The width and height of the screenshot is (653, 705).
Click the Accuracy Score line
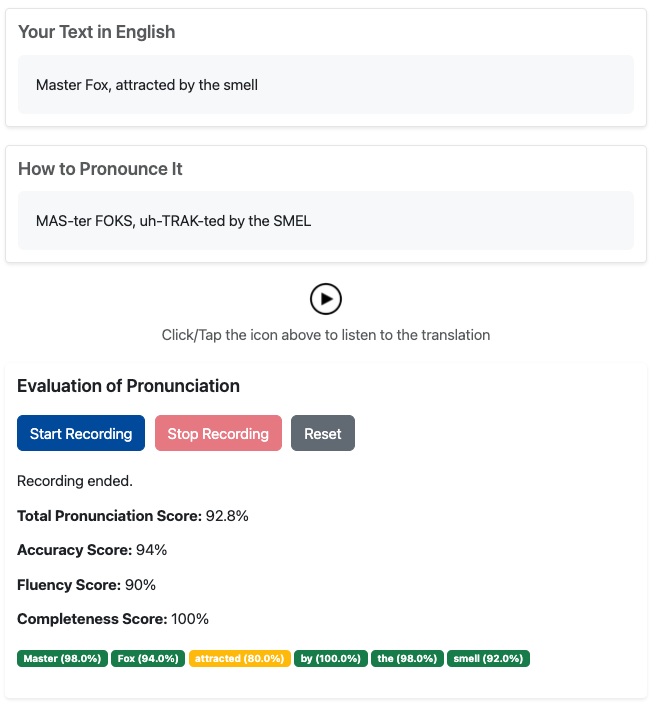92,550
